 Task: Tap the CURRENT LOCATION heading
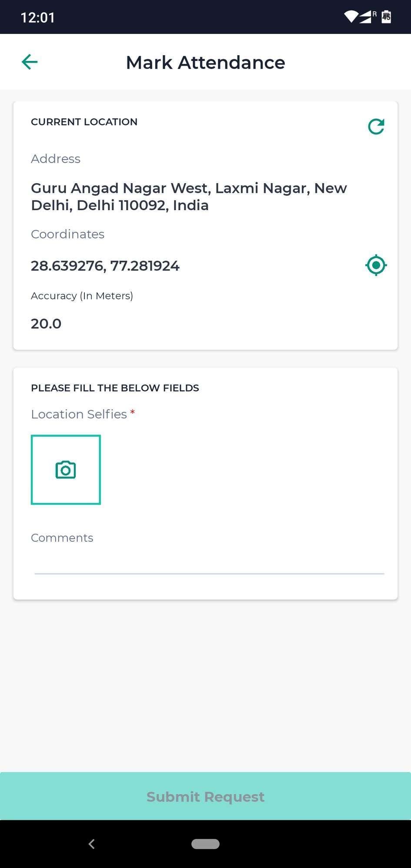tap(84, 122)
